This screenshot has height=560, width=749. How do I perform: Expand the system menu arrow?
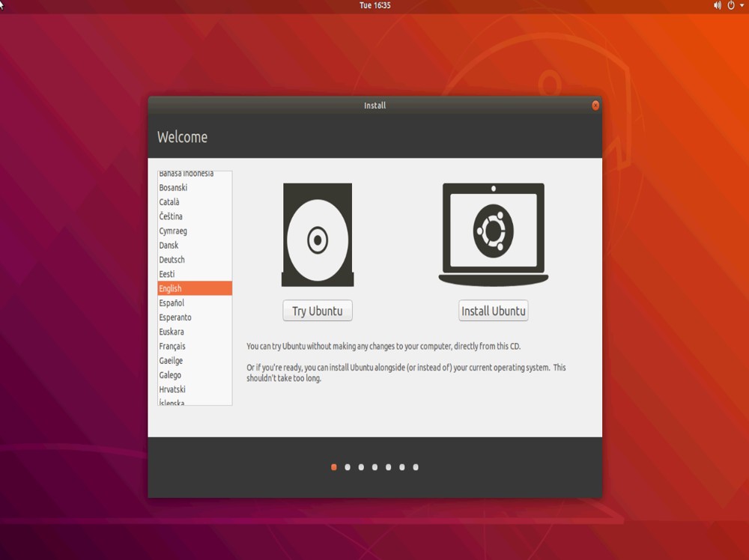point(742,5)
